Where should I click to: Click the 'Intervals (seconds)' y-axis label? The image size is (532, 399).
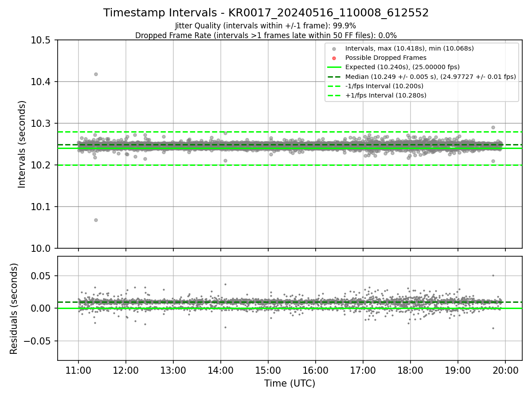pyautogui.click(x=22, y=144)
